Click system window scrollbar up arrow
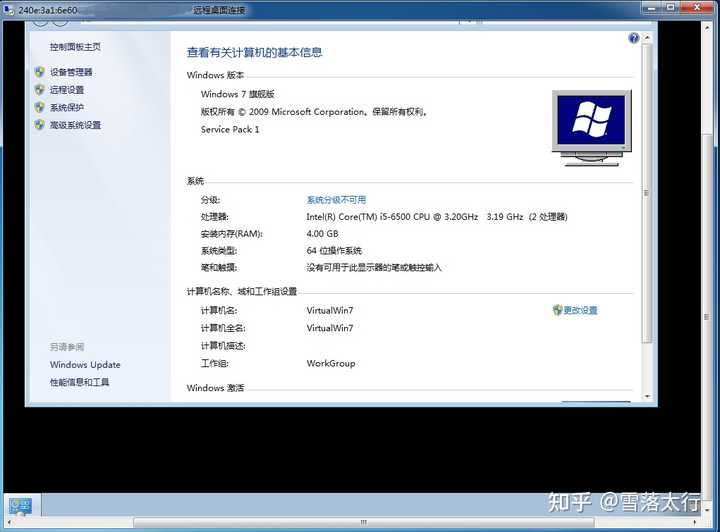Viewport: 720px width, 532px height. (x=647, y=38)
